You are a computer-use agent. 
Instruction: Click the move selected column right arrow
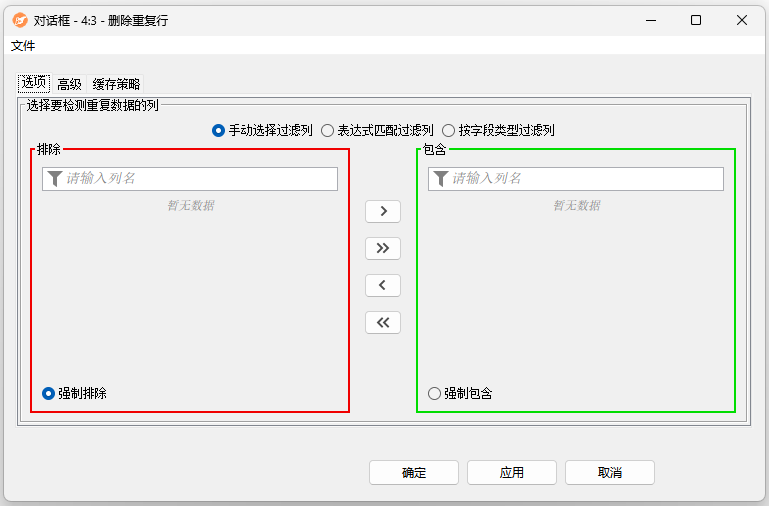coord(383,212)
